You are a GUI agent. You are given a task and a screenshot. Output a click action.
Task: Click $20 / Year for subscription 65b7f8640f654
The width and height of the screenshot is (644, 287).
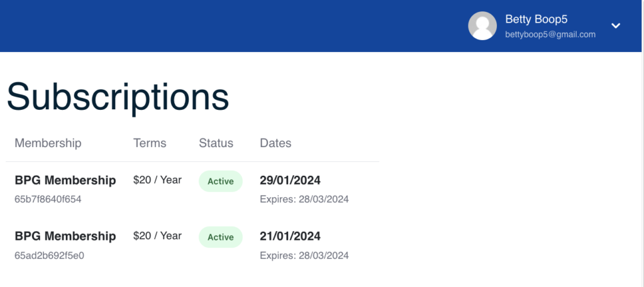[x=157, y=180]
